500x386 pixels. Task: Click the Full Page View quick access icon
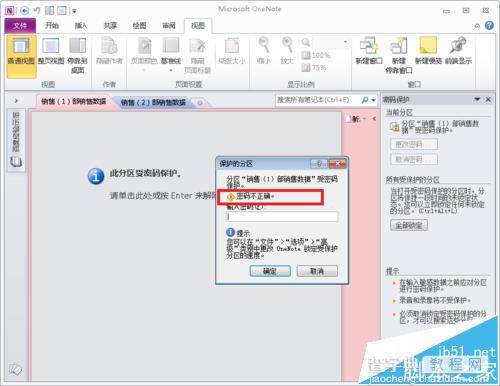[62, 11]
